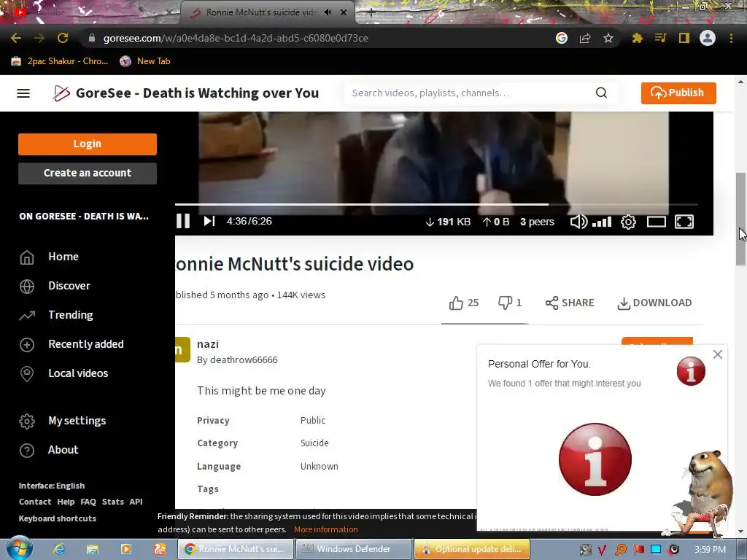Screen dimensions: 747x560
Task: Open the API link
Action: [x=136, y=502]
